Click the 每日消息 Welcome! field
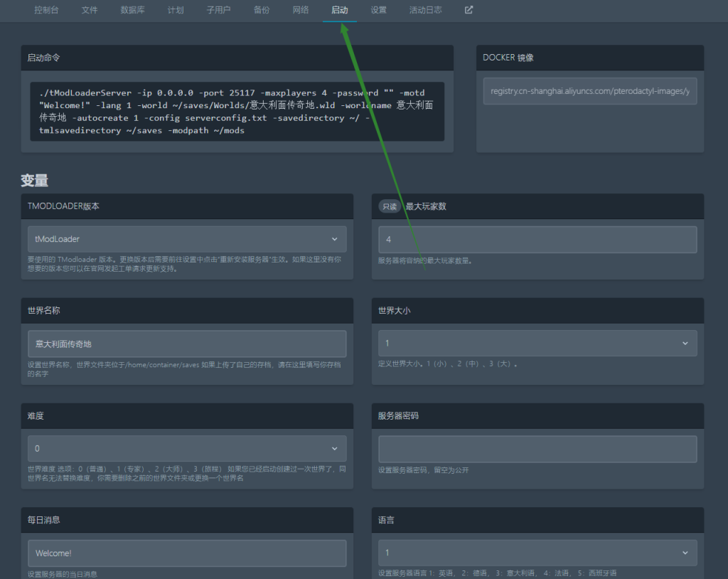The width and height of the screenshot is (728, 579). pos(187,553)
